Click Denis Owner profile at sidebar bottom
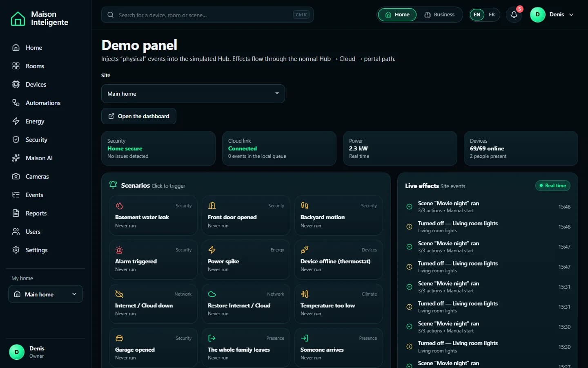This screenshot has width=588, height=368. point(45,352)
